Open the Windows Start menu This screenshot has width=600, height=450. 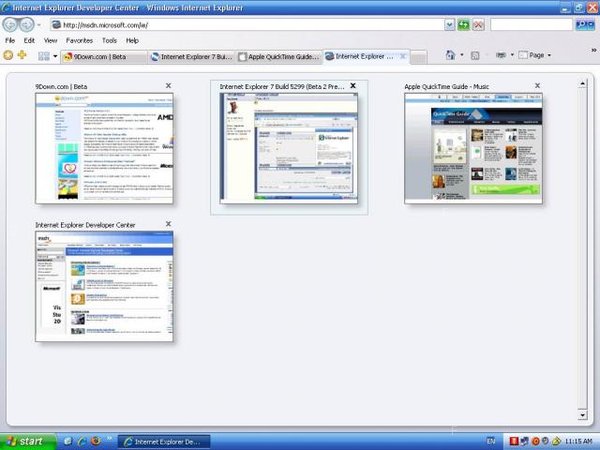[x=28, y=442]
